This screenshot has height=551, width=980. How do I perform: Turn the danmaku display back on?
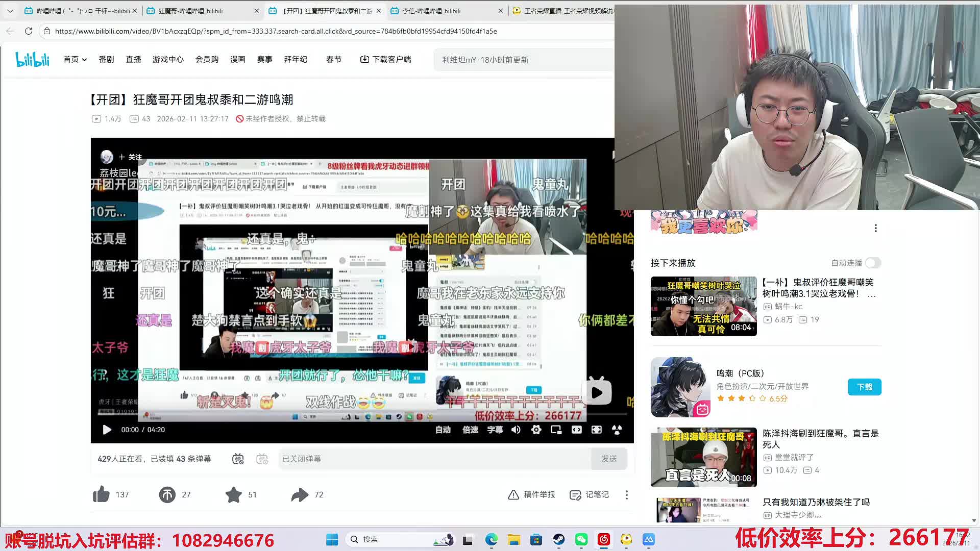coord(238,459)
